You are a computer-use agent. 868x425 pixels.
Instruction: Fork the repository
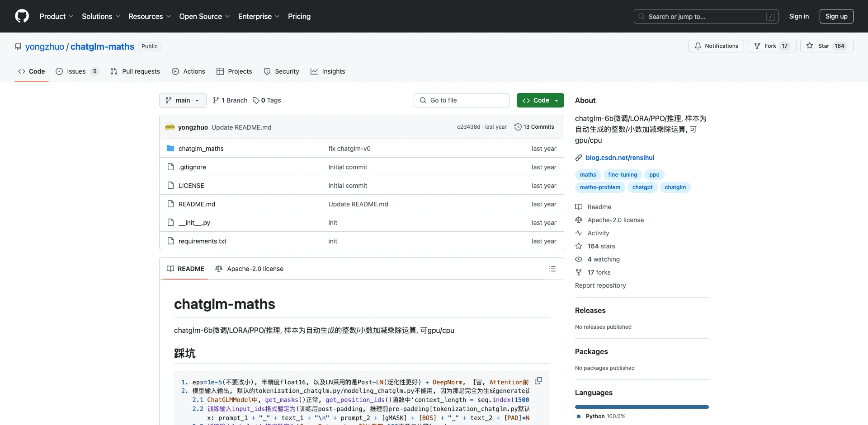point(772,46)
